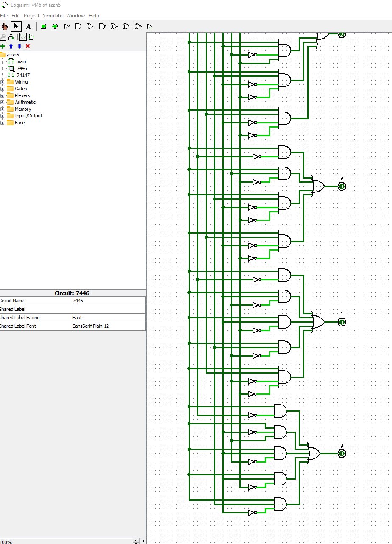Open the Window menu
The width and height of the screenshot is (392, 544).
click(x=75, y=16)
